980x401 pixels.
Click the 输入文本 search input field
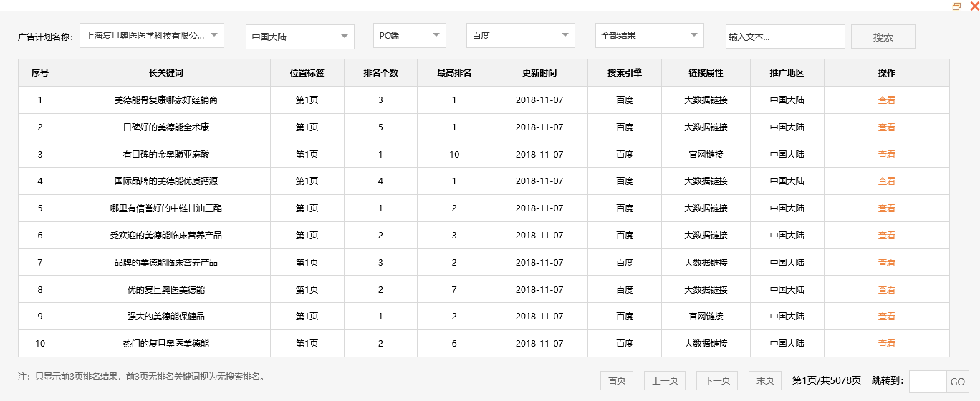[785, 37]
